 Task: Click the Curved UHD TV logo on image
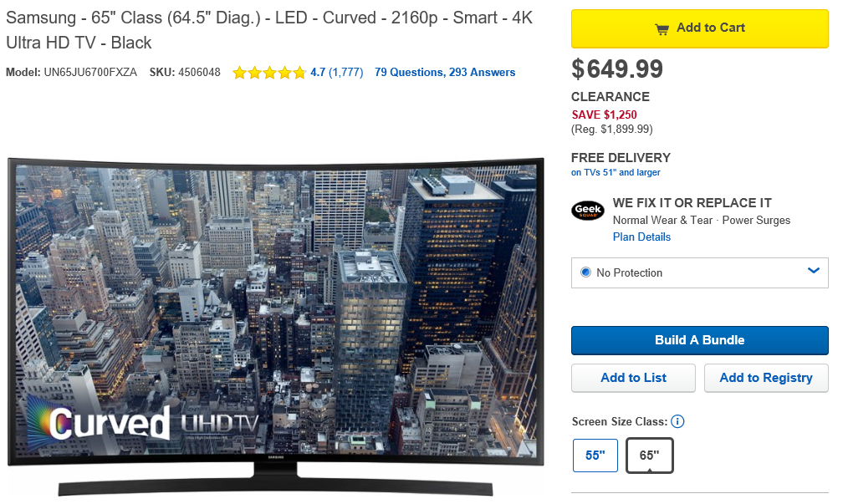click(x=144, y=422)
